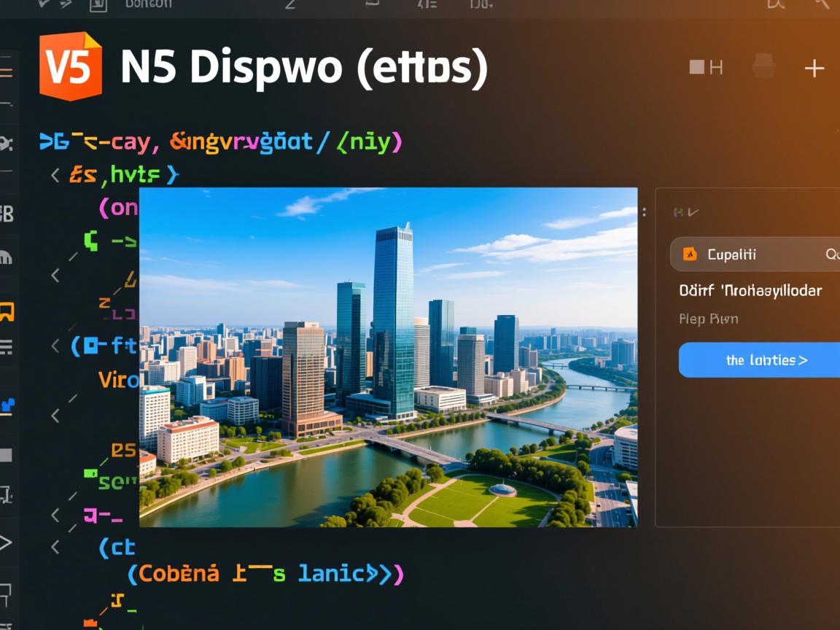Collapse the chevron beside the ct code line

(x=56, y=546)
